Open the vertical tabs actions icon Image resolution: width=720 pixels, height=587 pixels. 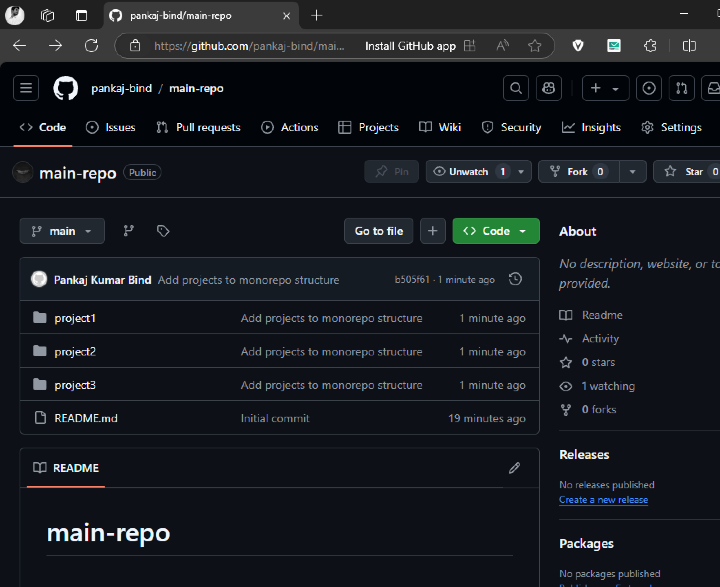click(81, 15)
